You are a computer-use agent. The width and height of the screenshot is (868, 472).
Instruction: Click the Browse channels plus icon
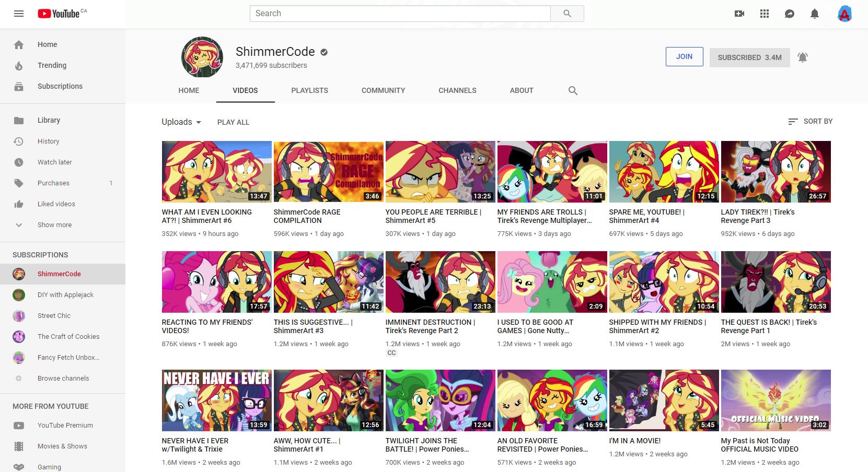point(19,379)
